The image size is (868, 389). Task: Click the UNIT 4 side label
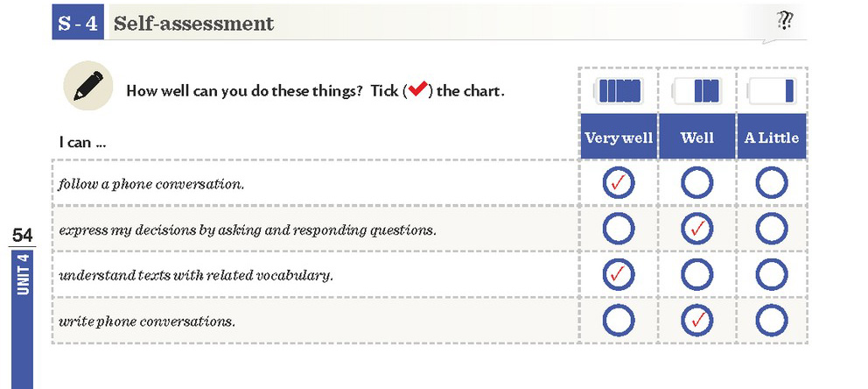click(x=23, y=275)
